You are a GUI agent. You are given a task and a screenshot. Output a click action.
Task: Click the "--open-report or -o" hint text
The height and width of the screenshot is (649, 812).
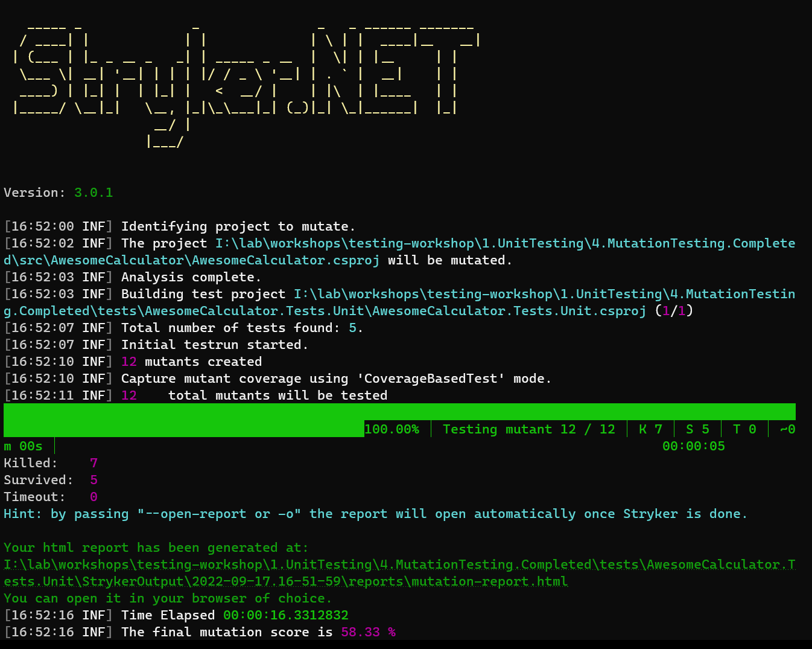coord(219,514)
